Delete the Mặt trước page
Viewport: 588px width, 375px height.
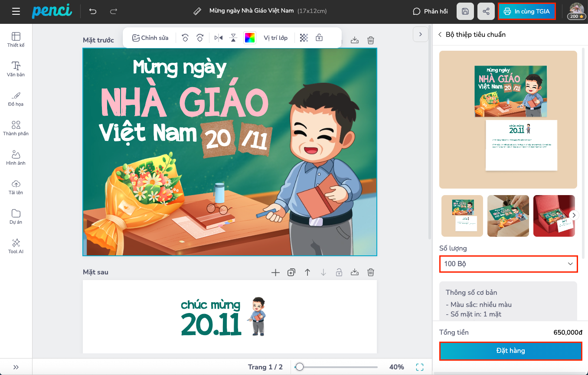371,40
